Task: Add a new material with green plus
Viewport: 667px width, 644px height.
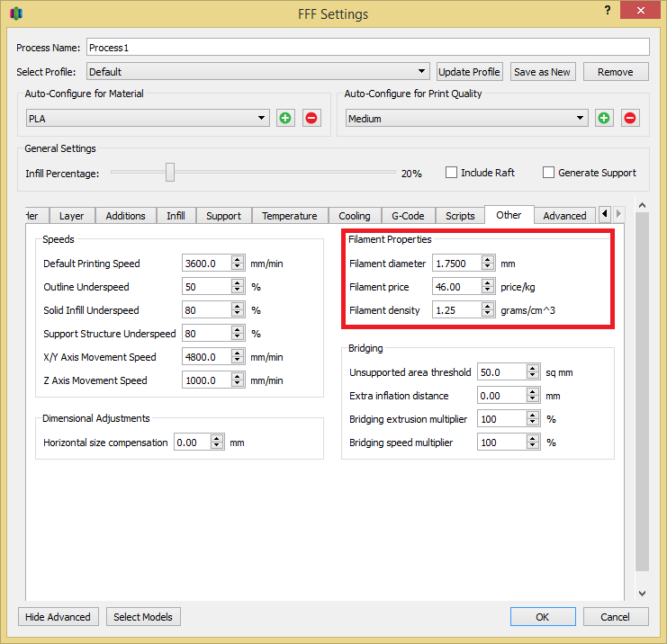Action: coord(285,118)
